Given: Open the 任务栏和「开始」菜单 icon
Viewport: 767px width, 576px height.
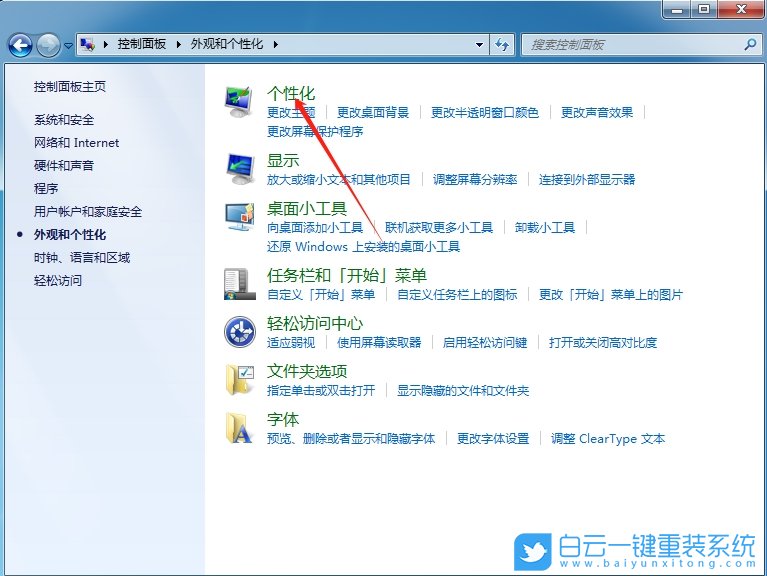Looking at the screenshot, I should tap(240, 284).
